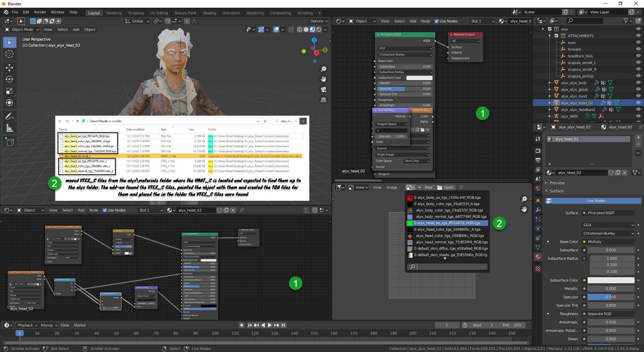Select alyx_head_color_tga_26fd866c_RGB.tga from image list
644x352 pixels.
(447, 236)
